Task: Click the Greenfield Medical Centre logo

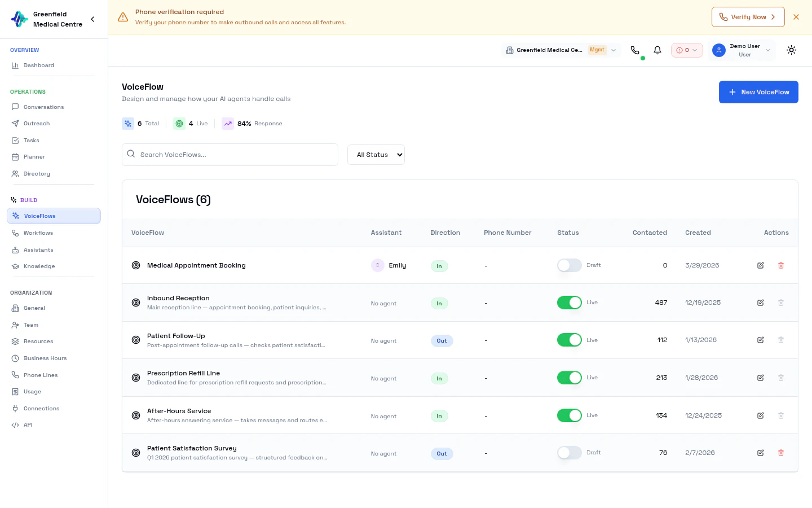Action: point(20,19)
